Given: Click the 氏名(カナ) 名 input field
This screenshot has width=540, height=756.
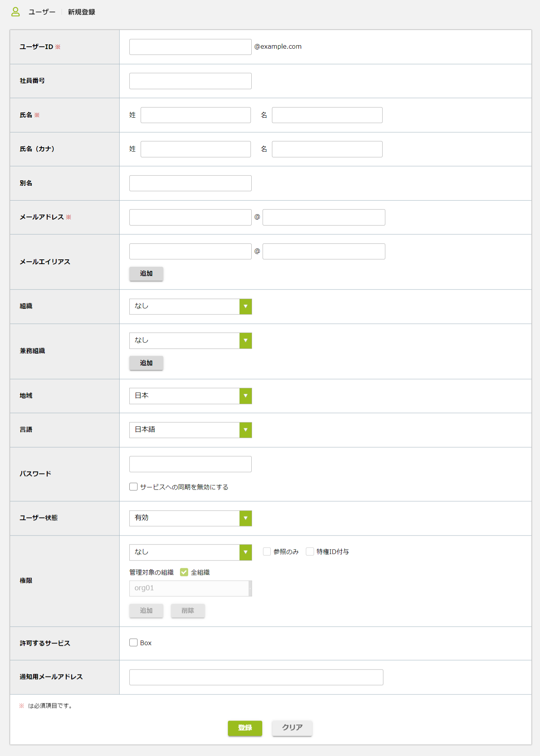Looking at the screenshot, I should [x=327, y=149].
